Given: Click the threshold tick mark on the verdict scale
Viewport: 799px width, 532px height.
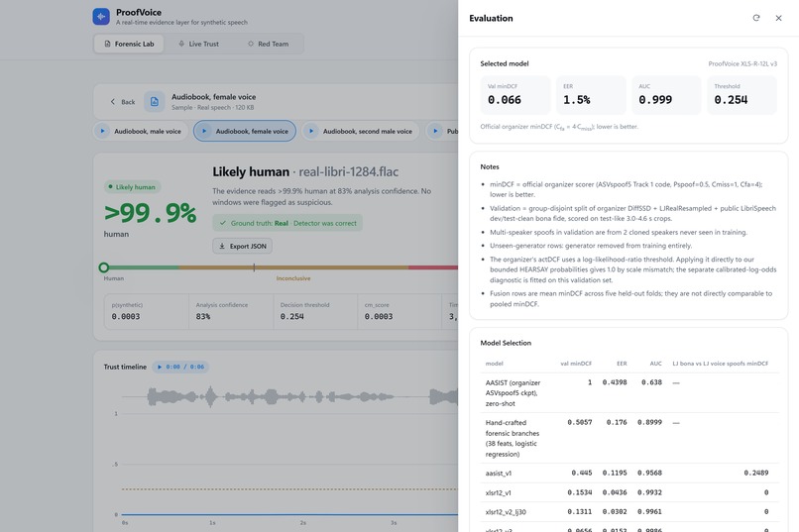Looking at the screenshot, I should (254, 267).
